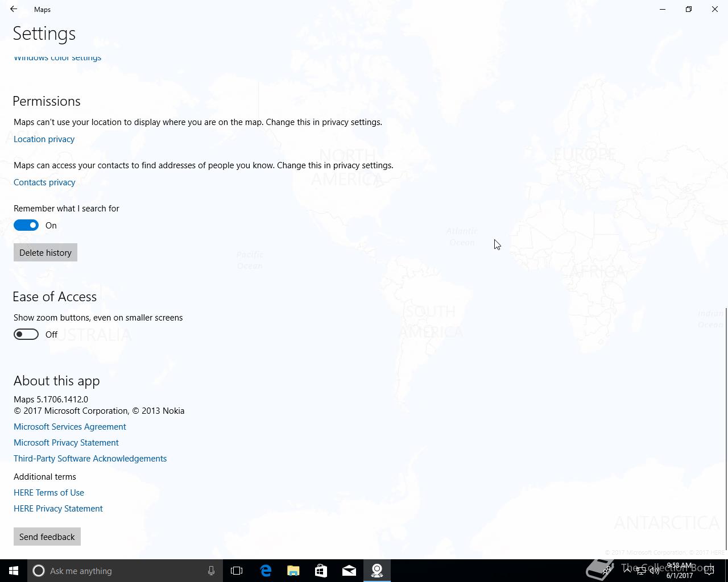
Task: Open HERE Privacy Statement link
Action: tap(58, 509)
